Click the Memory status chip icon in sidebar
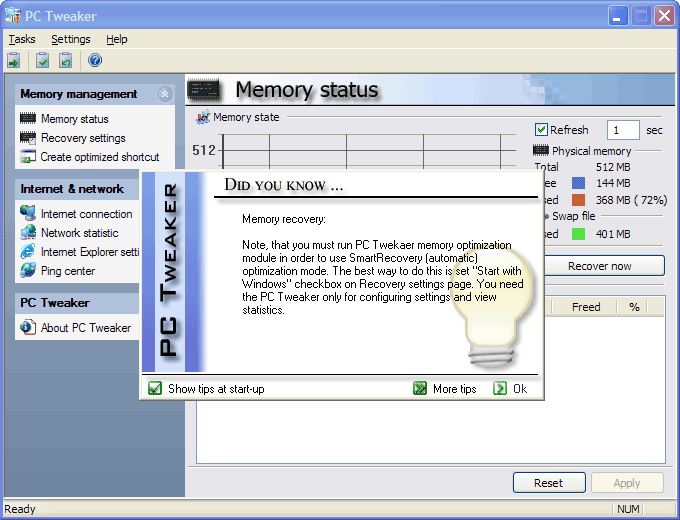Viewport: 680px width, 520px height. (28, 118)
